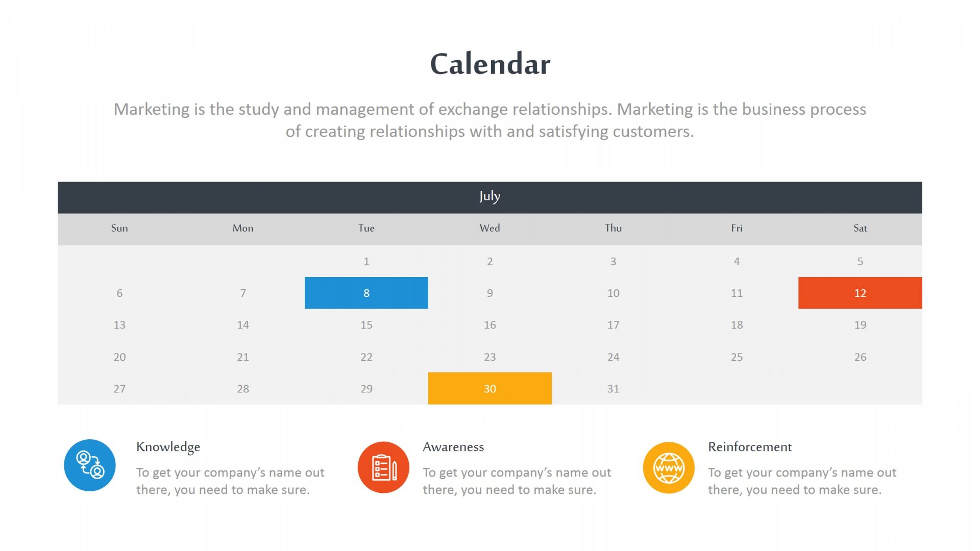Click the yellow Reinforcement www globe icon
980x551 pixels.
pyautogui.click(x=669, y=467)
